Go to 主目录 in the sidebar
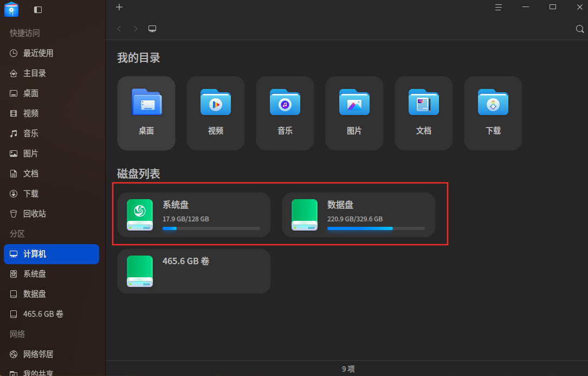Screen dimensions: 588x376 pos(51,73)
